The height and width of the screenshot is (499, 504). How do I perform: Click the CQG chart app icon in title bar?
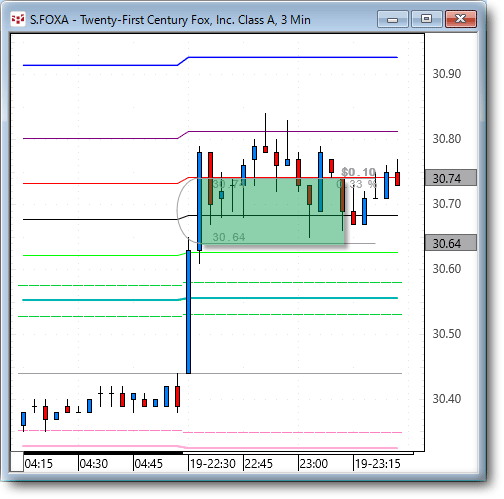[18, 19]
